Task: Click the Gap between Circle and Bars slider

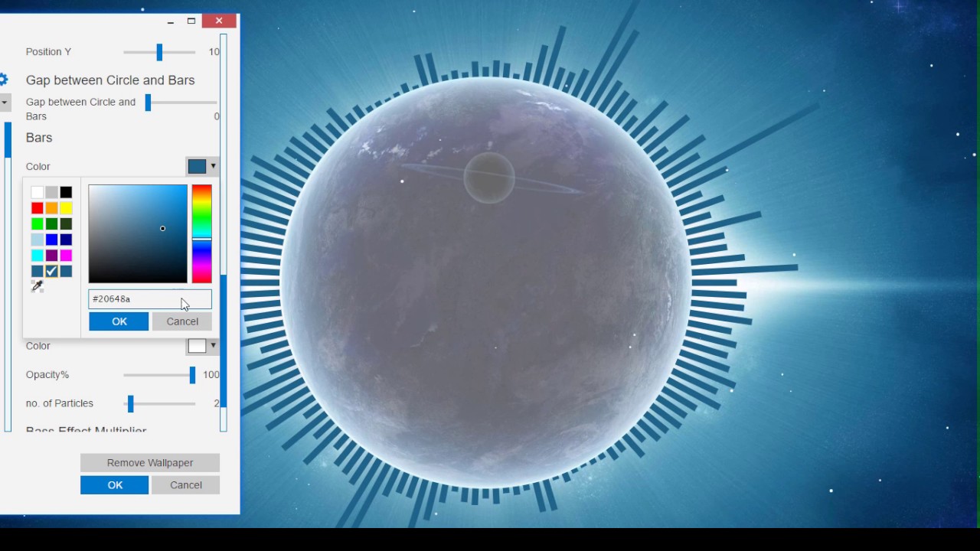Action: click(182, 103)
